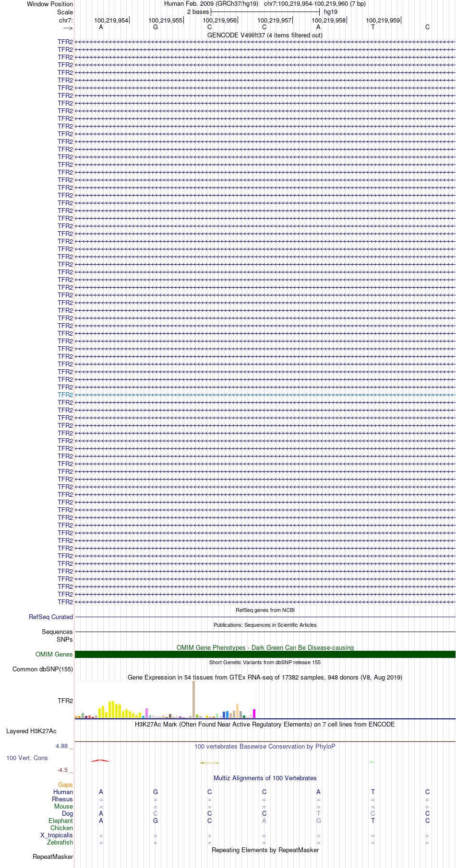This screenshot has height=868, width=456.
Task: Click the X_tropicalis species row label
Action: [x=57, y=835]
